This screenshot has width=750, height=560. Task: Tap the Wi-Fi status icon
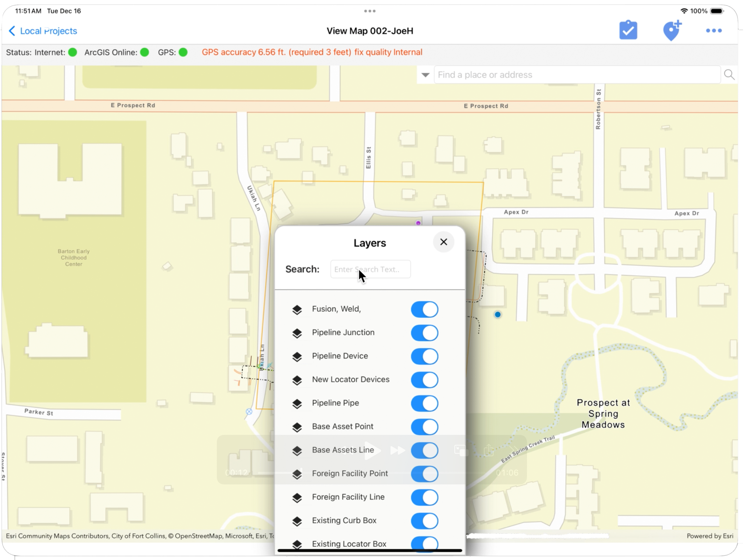tap(684, 11)
